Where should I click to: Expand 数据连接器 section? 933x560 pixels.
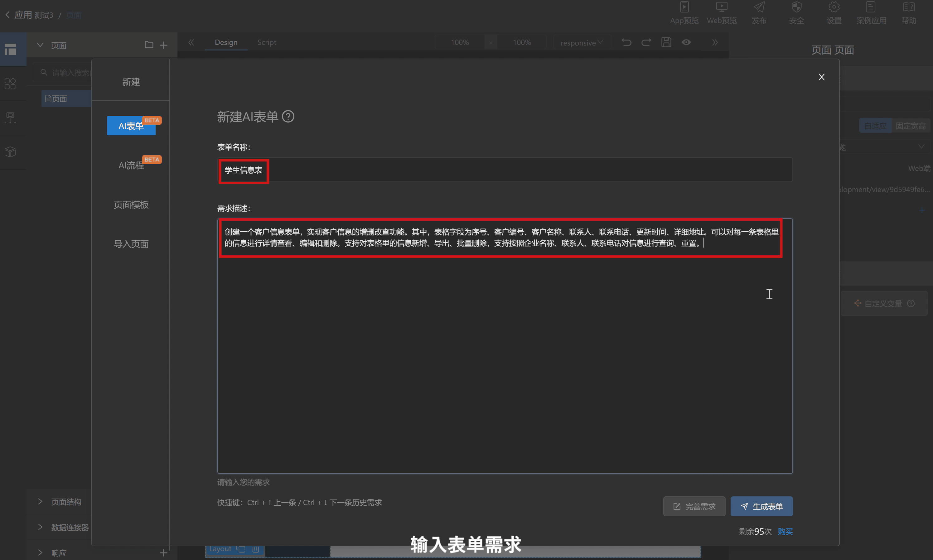click(40, 527)
